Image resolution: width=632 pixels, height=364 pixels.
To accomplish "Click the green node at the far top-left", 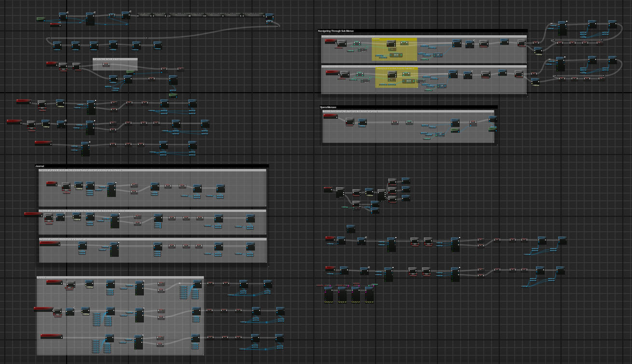I will click(x=41, y=19).
